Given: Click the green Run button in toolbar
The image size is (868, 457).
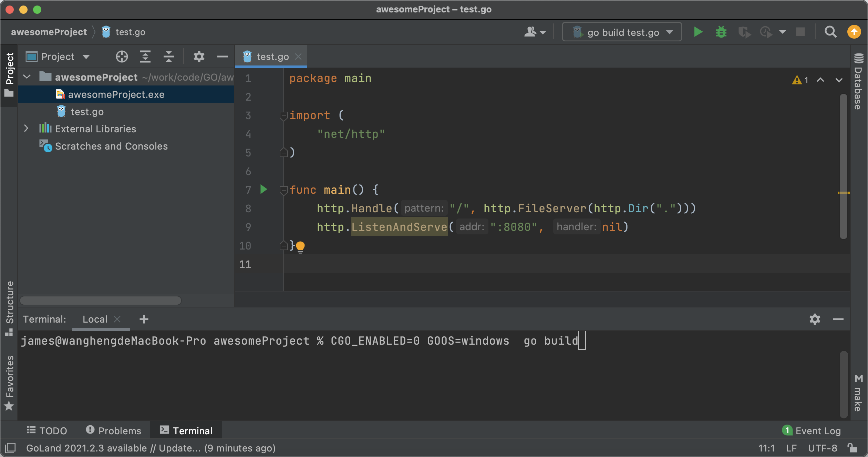Looking at the screenshot, I should click(x=698, y=32).
